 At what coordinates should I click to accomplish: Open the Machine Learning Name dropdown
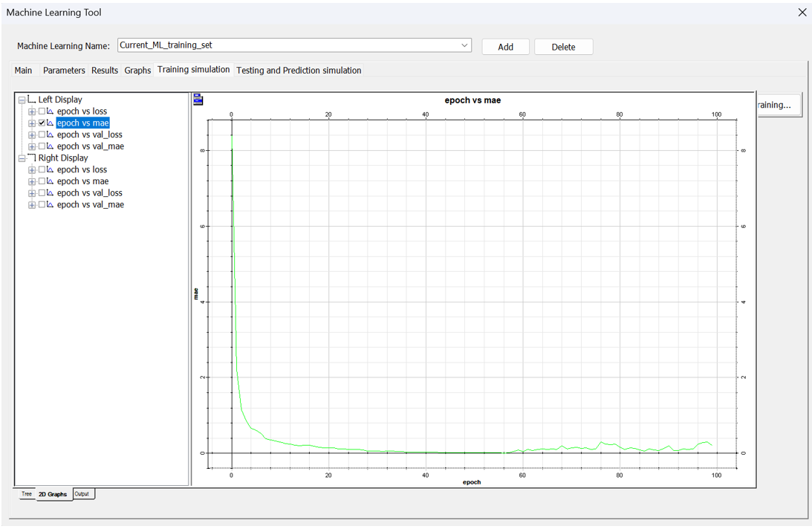tap(464, 45)
